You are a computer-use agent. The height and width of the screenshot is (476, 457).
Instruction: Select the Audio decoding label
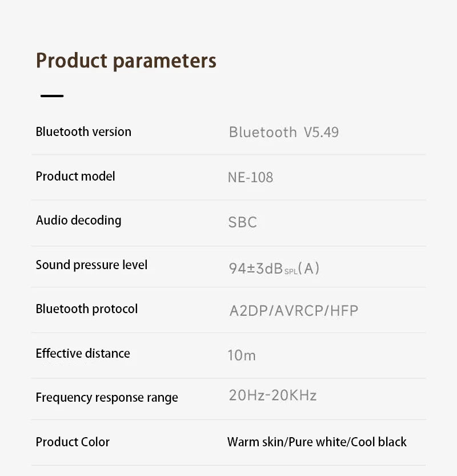point(79,221)
